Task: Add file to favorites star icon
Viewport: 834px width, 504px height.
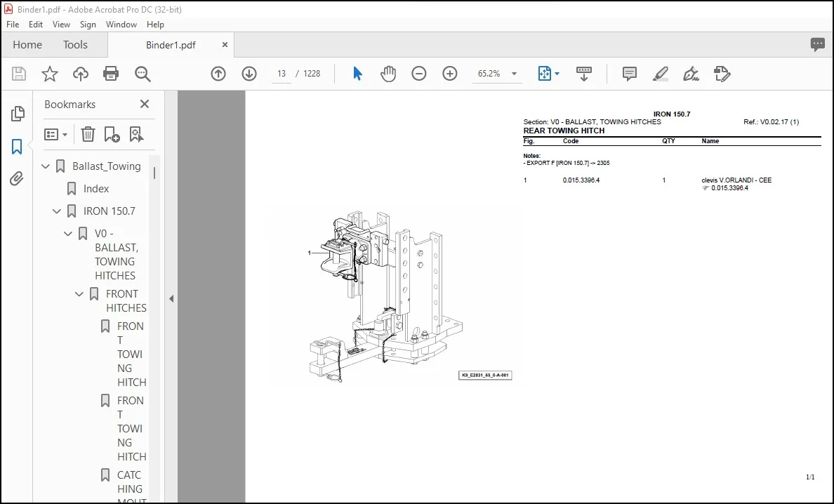Action: click(x=49, y=74)
